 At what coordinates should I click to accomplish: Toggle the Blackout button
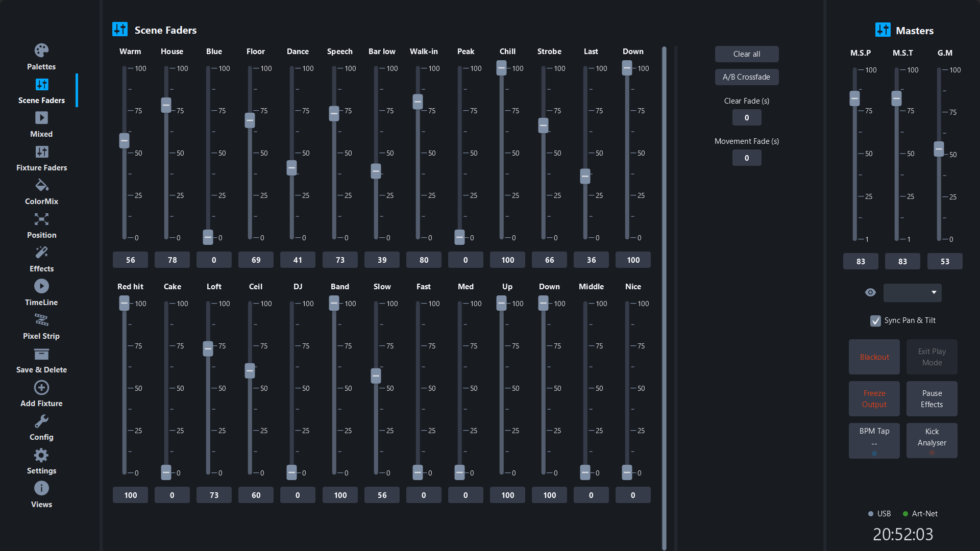(x=874, y=357)
